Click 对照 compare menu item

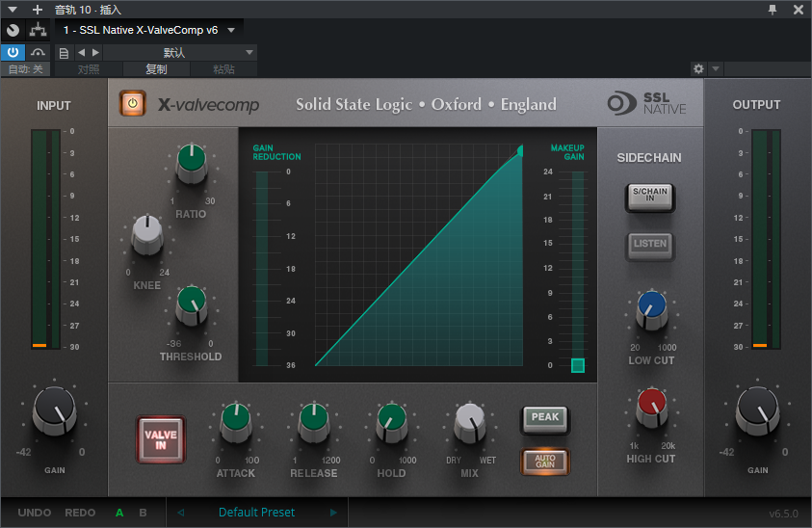point(88,69)
